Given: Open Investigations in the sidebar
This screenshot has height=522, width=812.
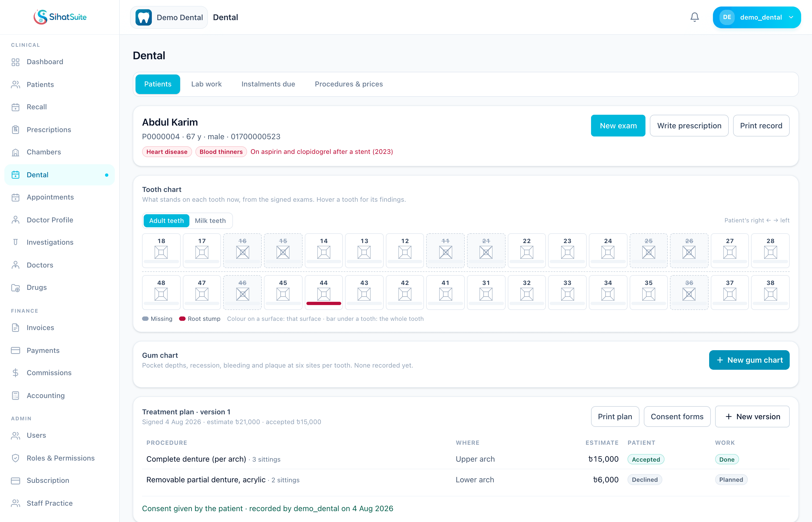Looking at the screenshot, I should pos(60,242).
